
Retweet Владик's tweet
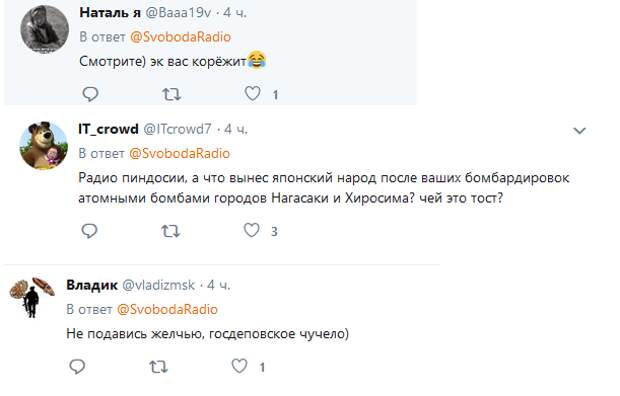pos(158,367)
